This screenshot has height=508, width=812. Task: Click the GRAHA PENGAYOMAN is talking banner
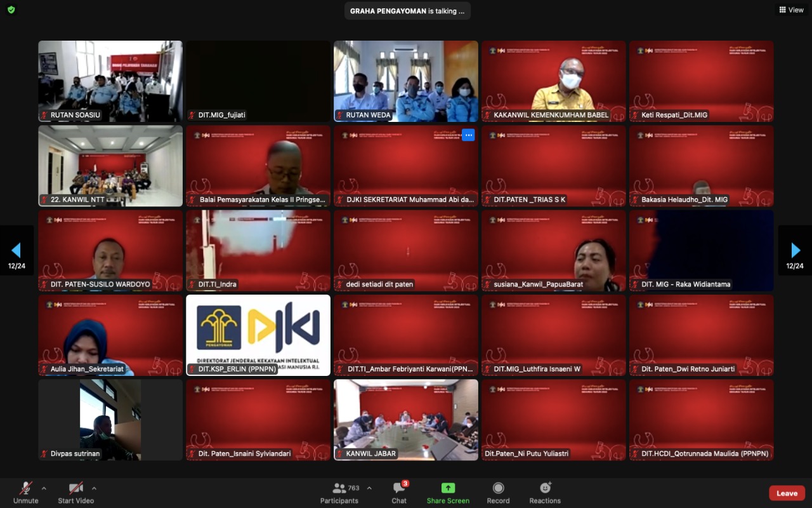point(407,11)
